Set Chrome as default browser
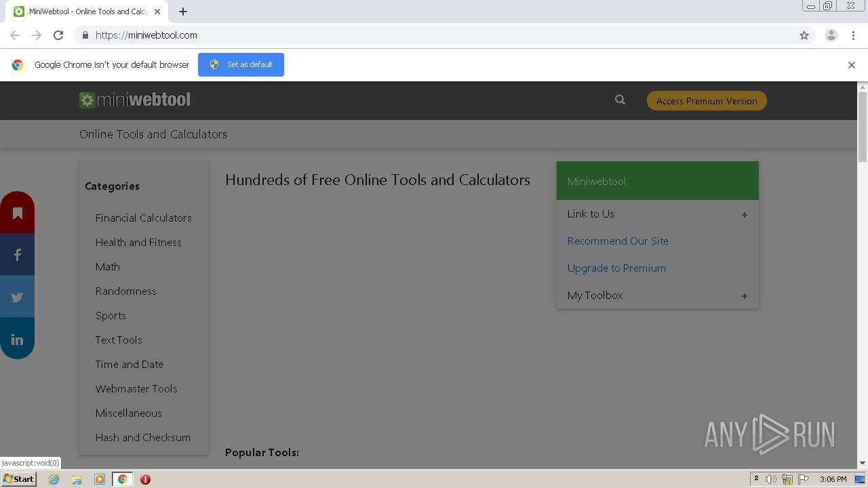 [241, 64]
